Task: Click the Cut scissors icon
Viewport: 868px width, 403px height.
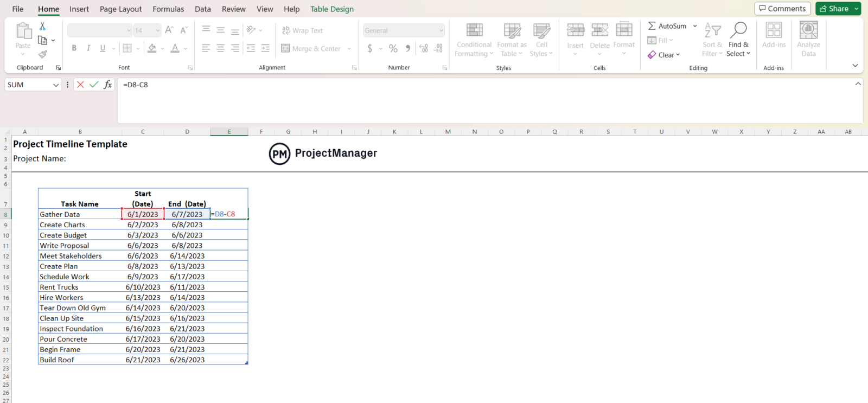Action: tap(42, 26)
